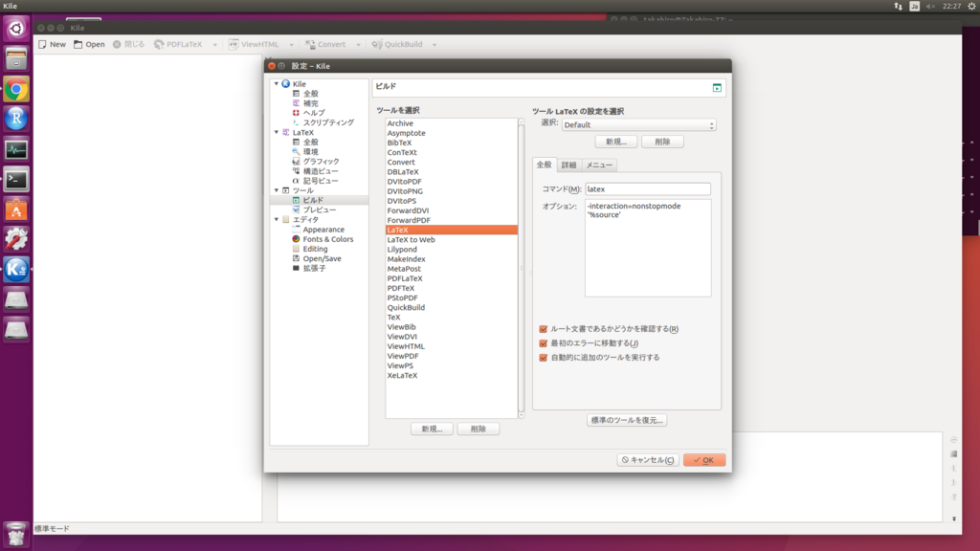Click 新規 button under configuration selector

616,142
